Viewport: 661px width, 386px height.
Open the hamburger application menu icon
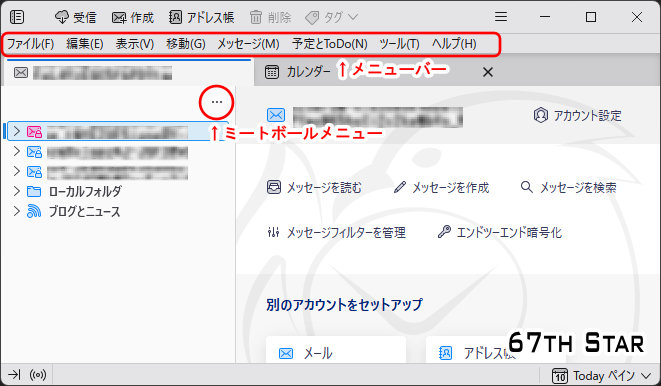[x=501, y=17]
